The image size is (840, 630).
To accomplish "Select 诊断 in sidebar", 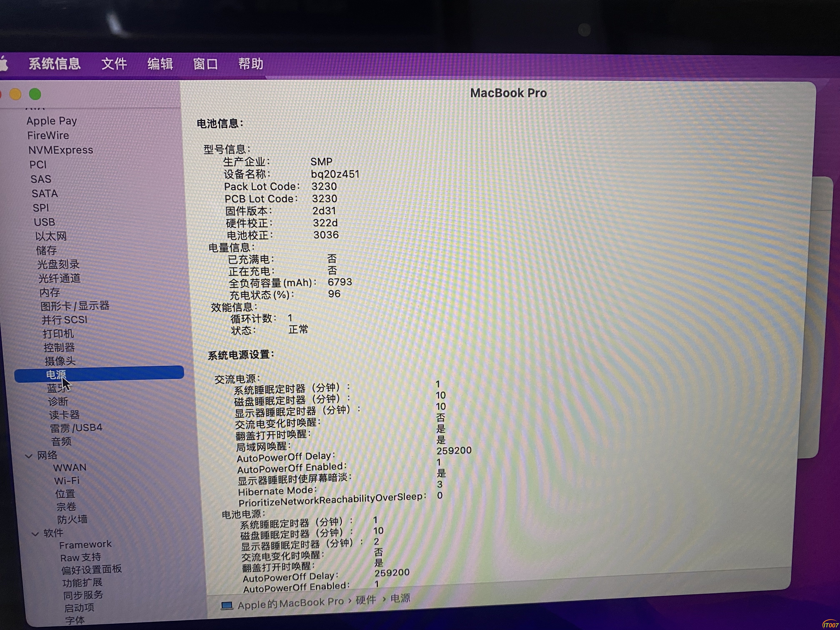I will pyautogui.click(x=58, y=401).
